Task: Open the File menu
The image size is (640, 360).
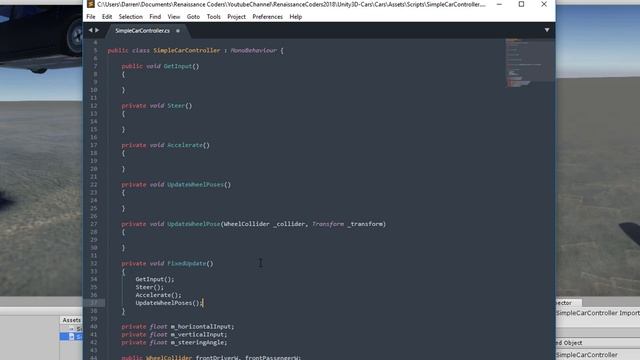Action: [x=91, y=17]
